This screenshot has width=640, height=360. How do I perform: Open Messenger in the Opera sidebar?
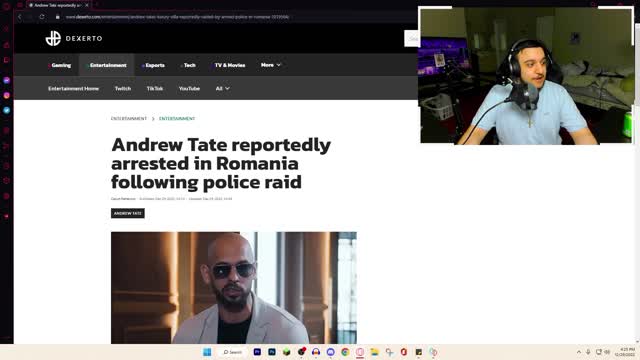[7, 80]
